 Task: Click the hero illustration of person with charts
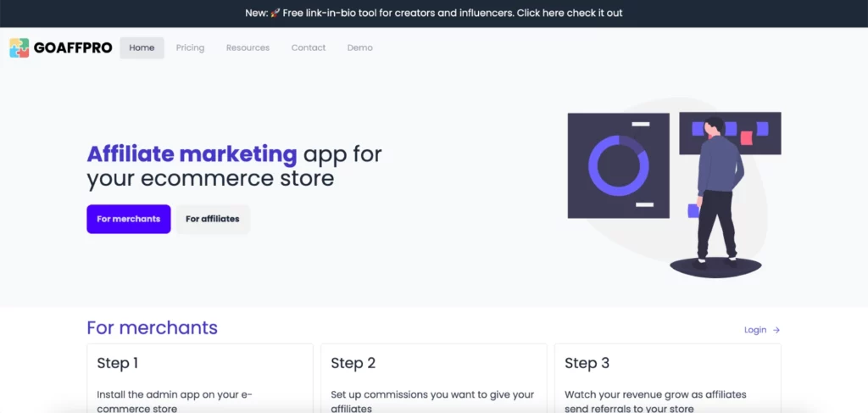[x=674, y=188]
